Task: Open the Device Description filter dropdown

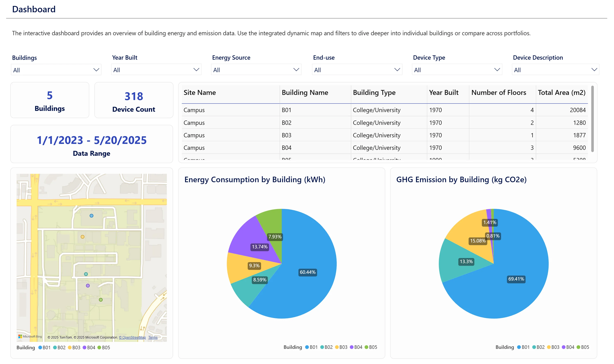Action: click(x=556, y=70)
